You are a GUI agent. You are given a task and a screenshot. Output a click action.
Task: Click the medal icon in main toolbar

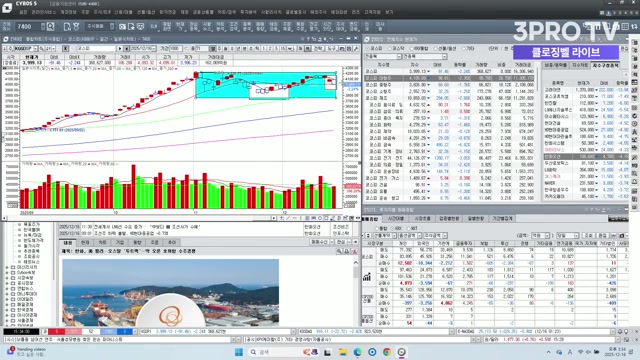(76, 27)
